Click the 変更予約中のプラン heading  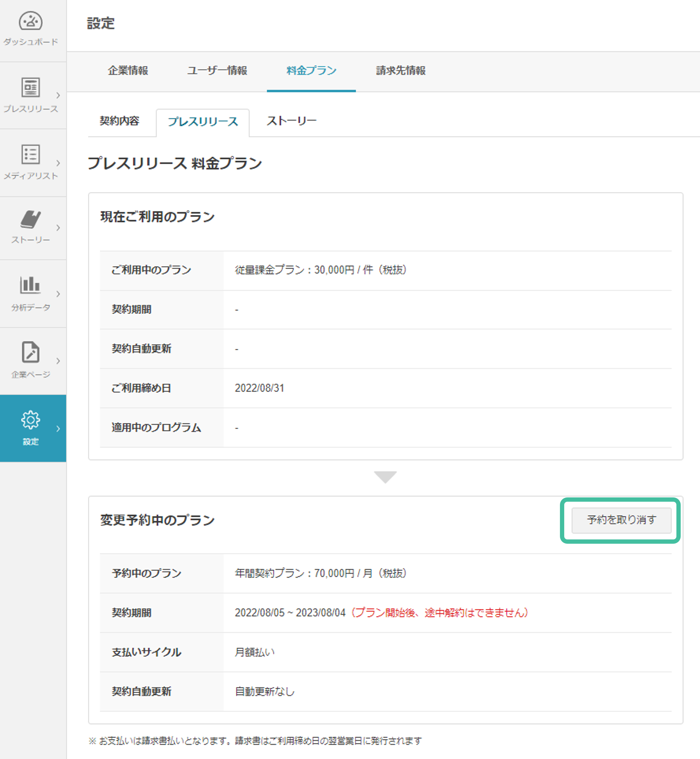(x=157, y=520)
